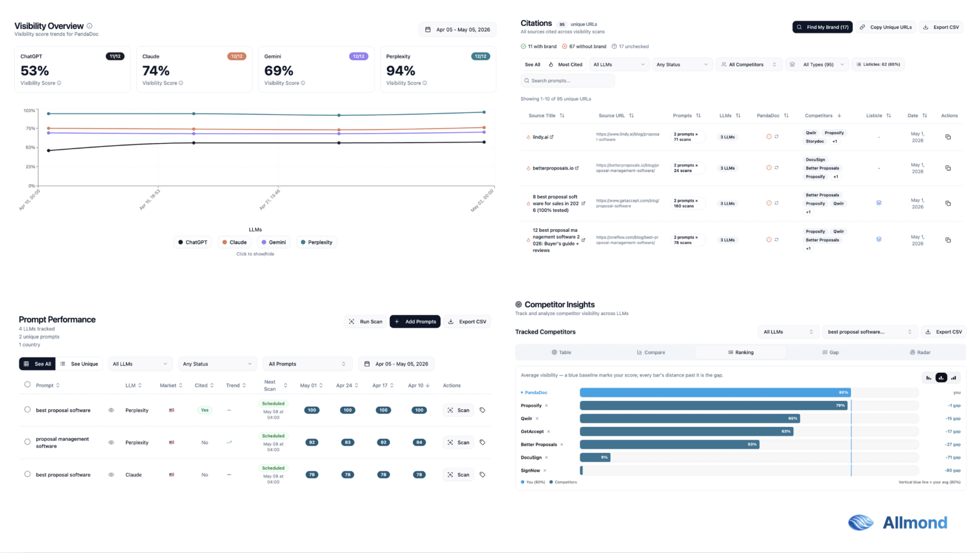Select the See Unique view in Prompt Performance

coord(79,364)
